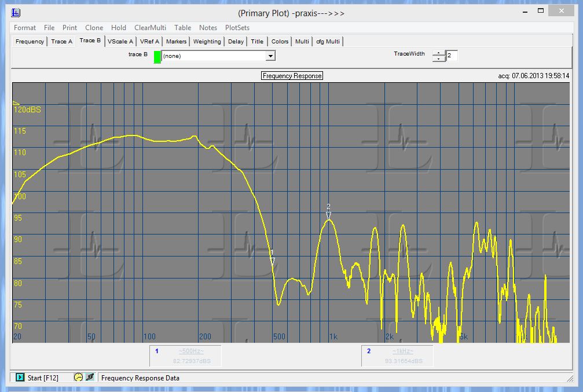Switch to the Trace A tab
This screenshot has width=583, height=392.
pos(62,41)
